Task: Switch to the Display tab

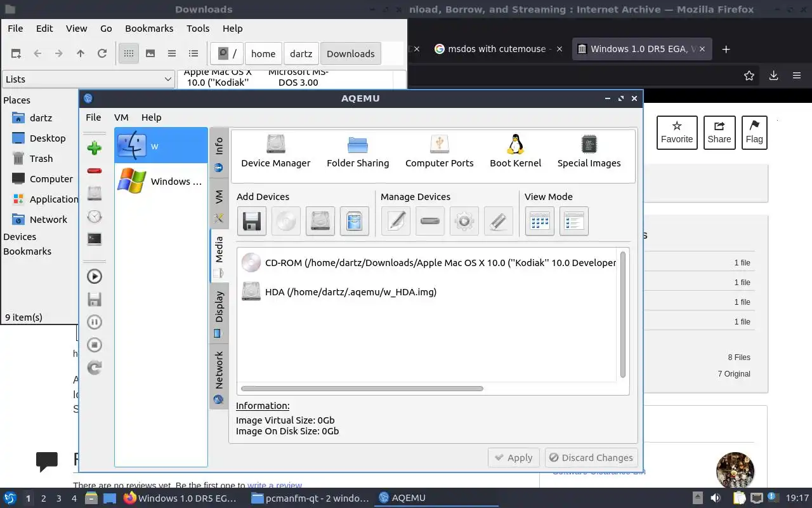Action: click(x=219, y=314)
